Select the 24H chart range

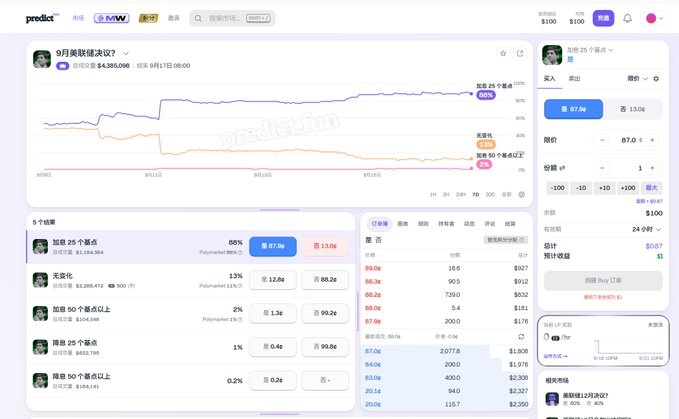click(x=461, y=195)
